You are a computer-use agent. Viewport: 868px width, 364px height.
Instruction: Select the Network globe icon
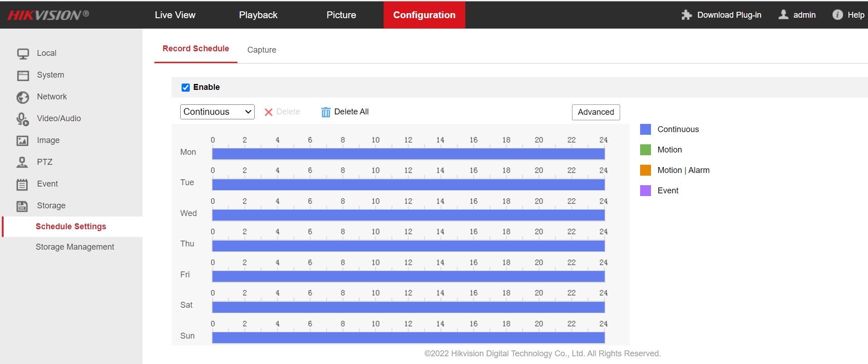point(23,97)
